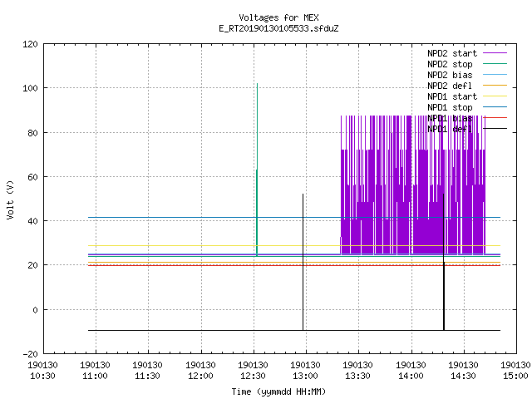Click the black NPD1 defl legend line sample
The height and width of the screenshot is (399, 532).
click(x=495, y=129)
